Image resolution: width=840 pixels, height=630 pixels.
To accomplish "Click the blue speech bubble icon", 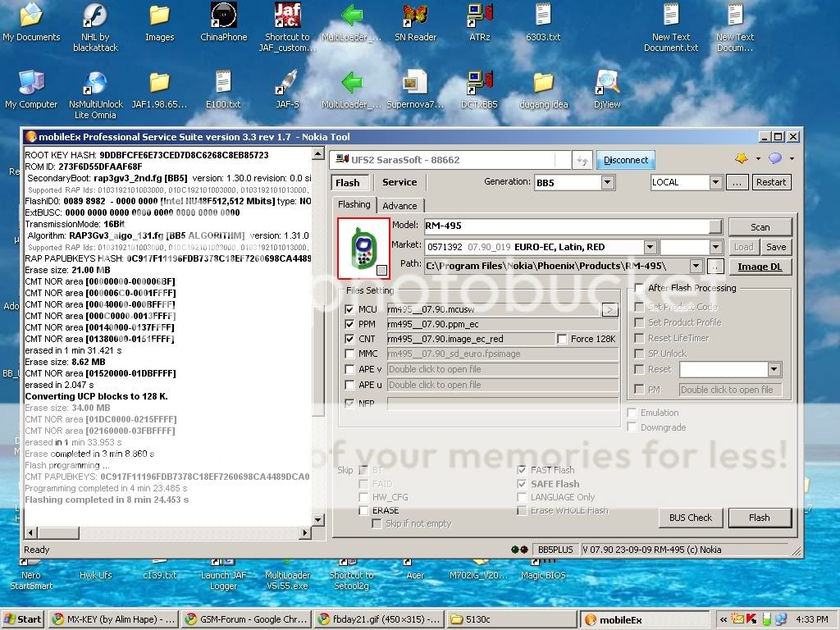I will [774, 158].
